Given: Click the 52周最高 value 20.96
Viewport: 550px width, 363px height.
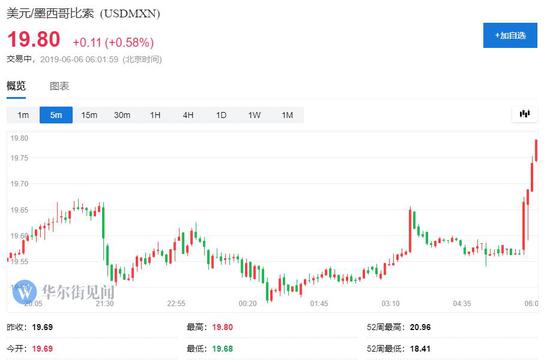Looking at the screenshot, I should [420, 327].
